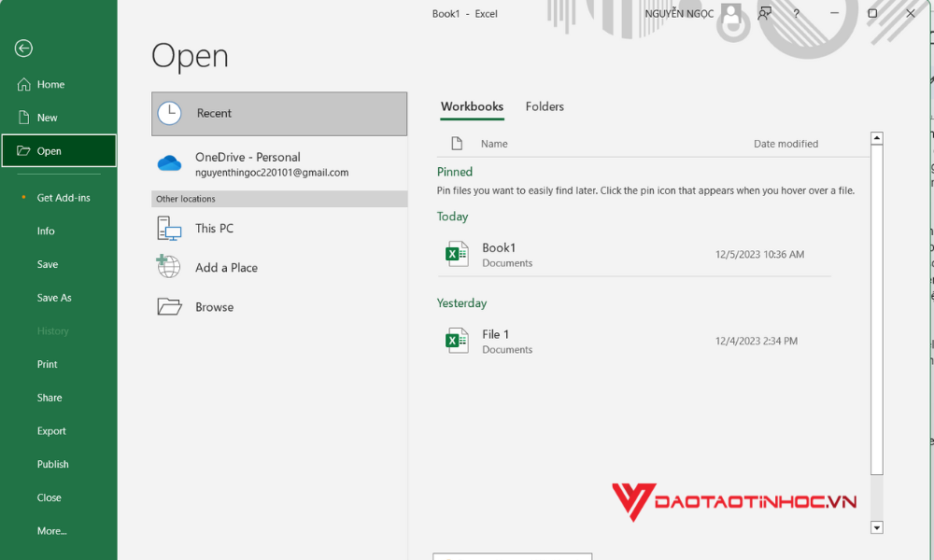Image resolution: width=934 pixels, height=560 pixels.
Task: Click the Recent clock icon
Action: coord(169,113)
